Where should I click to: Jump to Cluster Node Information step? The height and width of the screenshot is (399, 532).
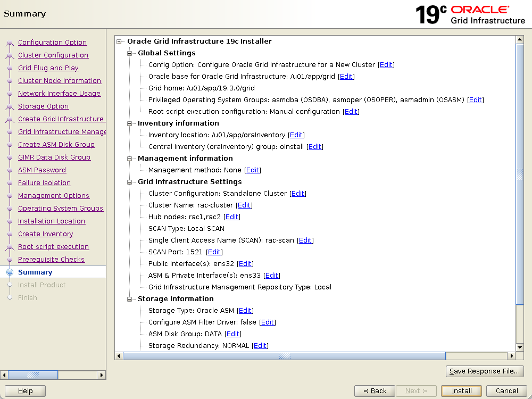pos(59,81)
